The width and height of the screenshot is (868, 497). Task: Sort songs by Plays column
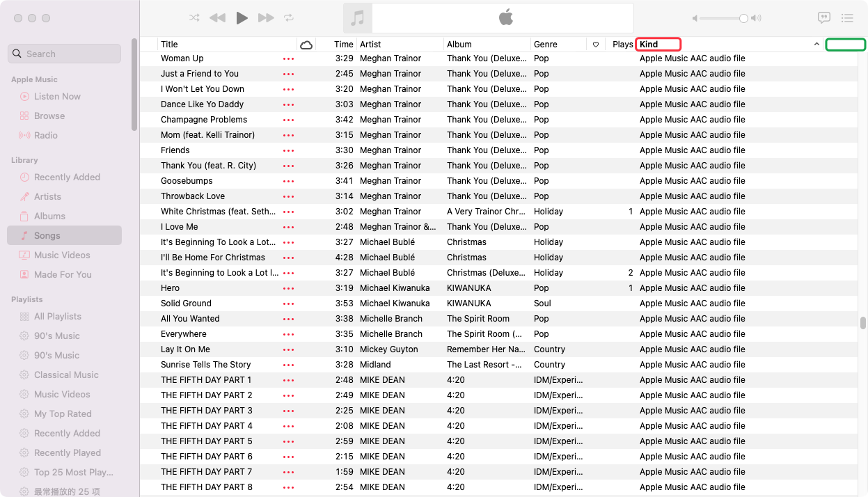[x=620, y=44]
